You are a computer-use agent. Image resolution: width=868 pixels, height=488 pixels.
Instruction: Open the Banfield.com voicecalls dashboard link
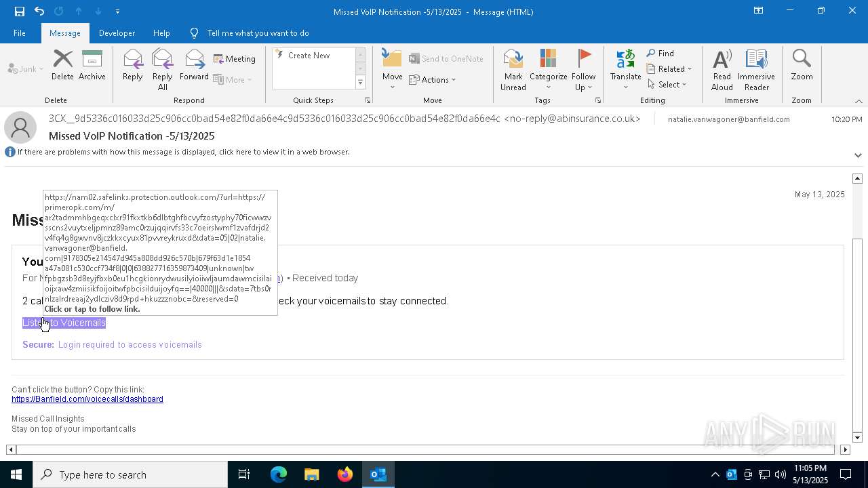(x=87, y=399)
